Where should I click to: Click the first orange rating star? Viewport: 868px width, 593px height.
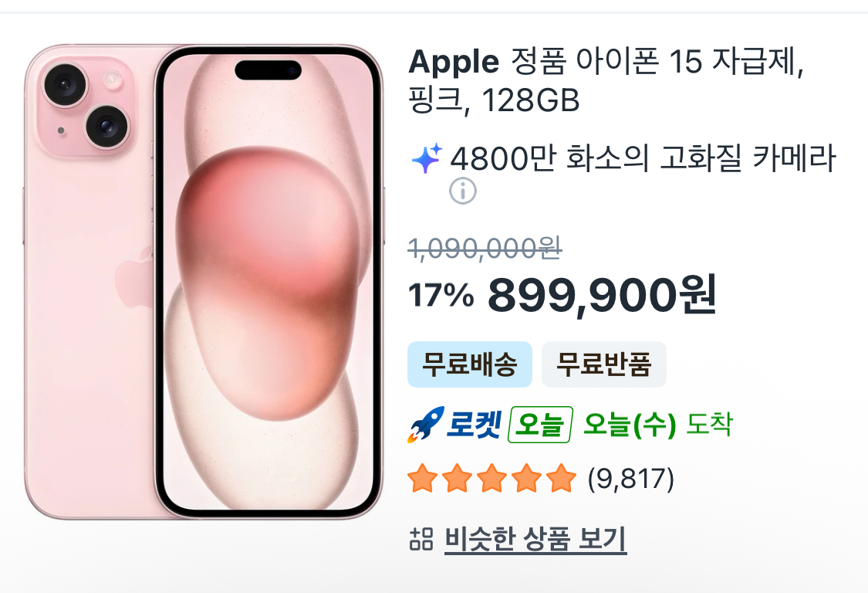point(423,478)
